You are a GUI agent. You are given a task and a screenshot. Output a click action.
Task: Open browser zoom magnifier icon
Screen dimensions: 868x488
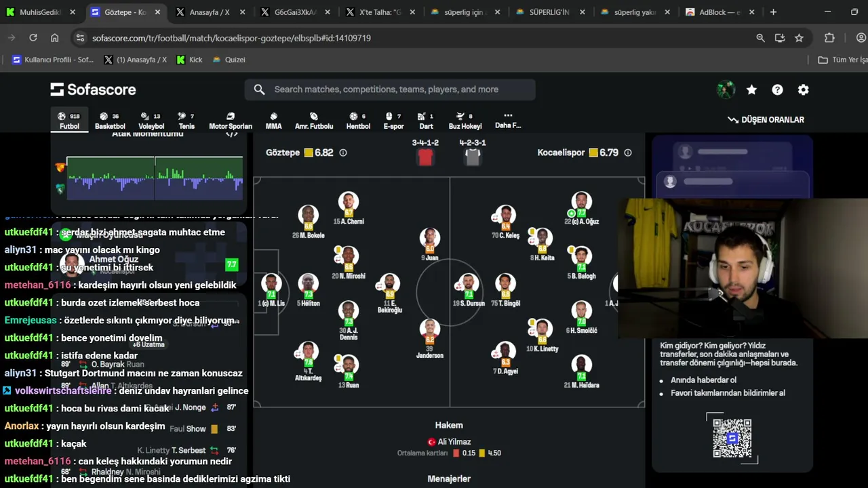(760, 38)
